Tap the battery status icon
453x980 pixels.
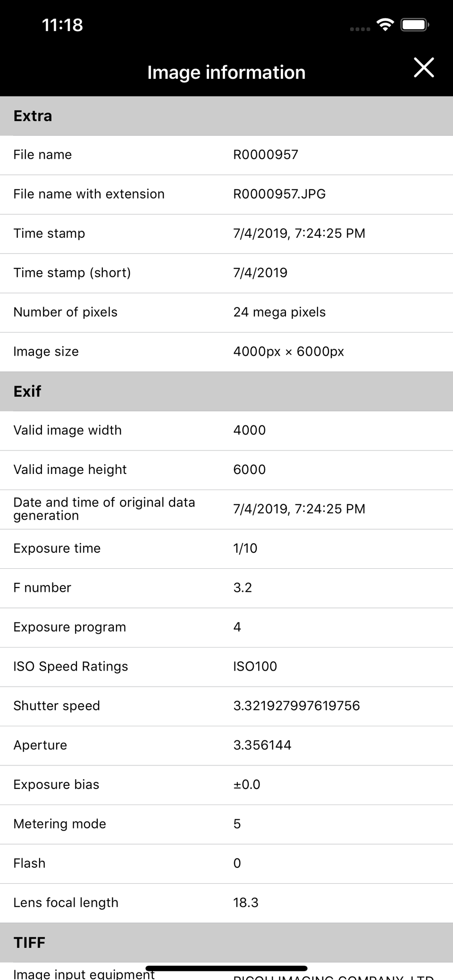pos(414,25)
